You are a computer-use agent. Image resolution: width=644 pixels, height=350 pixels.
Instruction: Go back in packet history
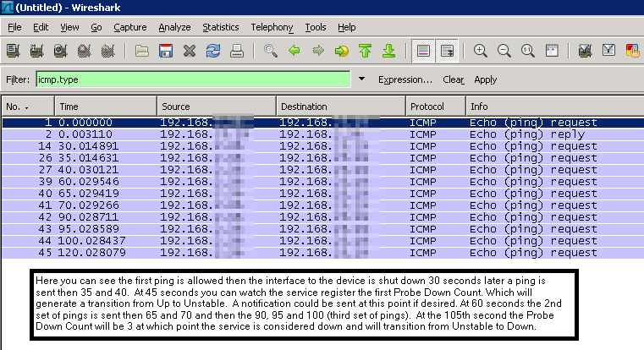(x=294, y=51)
